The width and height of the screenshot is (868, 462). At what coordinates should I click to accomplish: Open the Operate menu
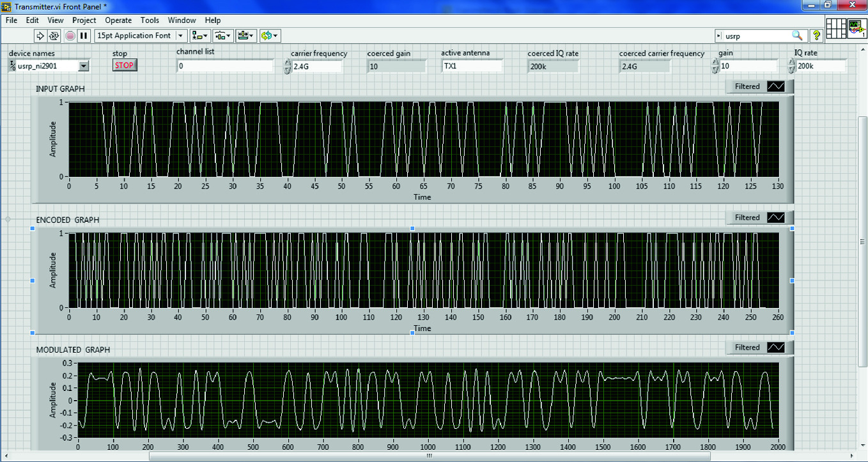tap(117, 20)
